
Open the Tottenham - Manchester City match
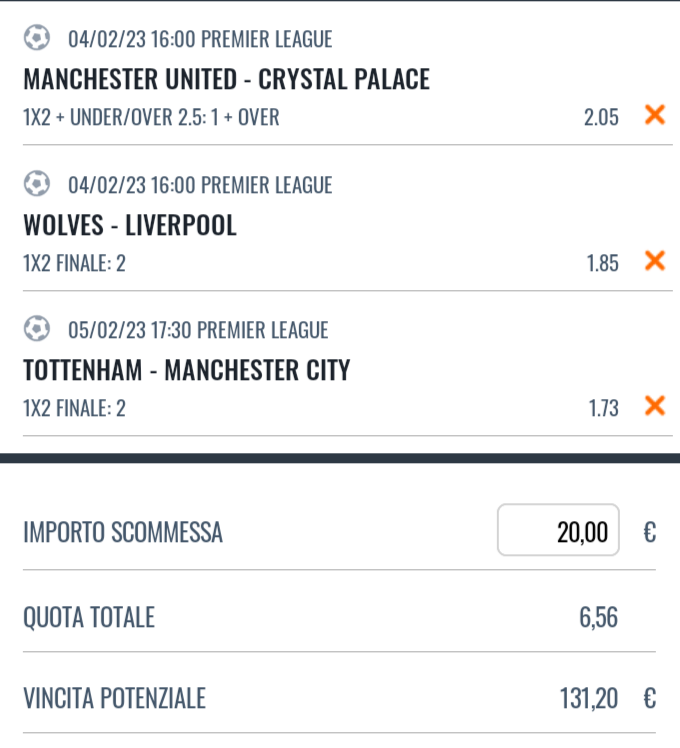pyautogui.click(x=186, y=371)
